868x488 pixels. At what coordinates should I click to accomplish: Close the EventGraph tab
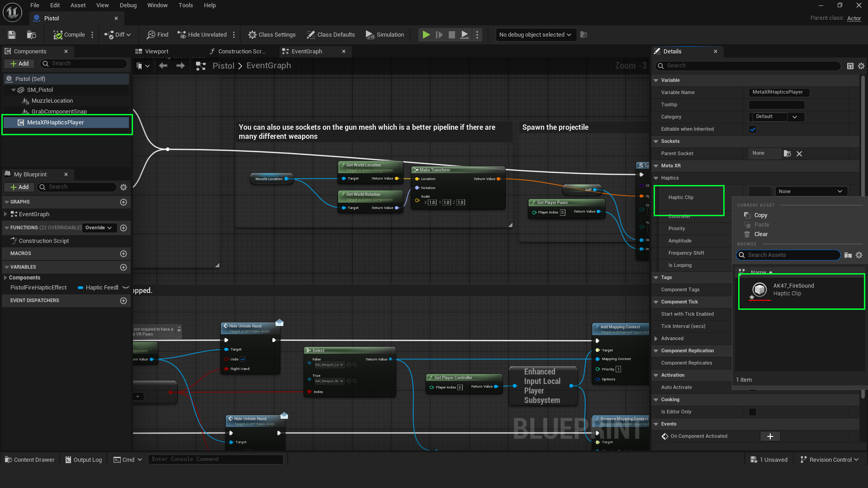coord(344,52)
